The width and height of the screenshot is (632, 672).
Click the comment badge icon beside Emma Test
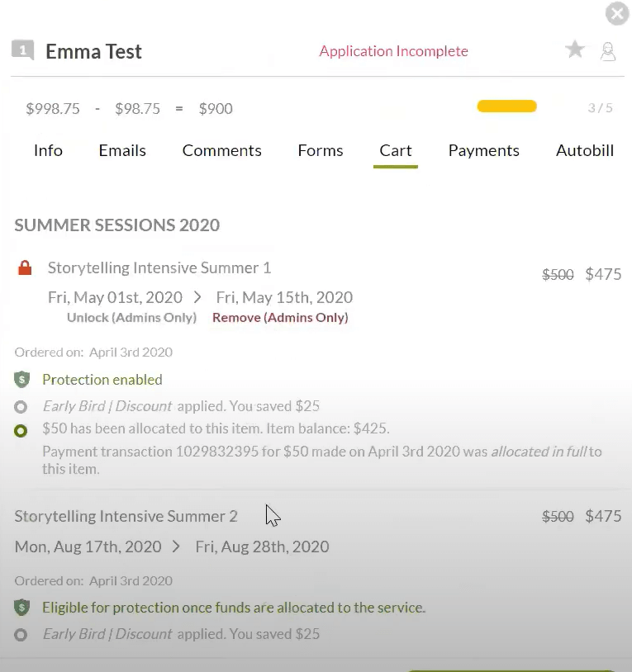23,51
